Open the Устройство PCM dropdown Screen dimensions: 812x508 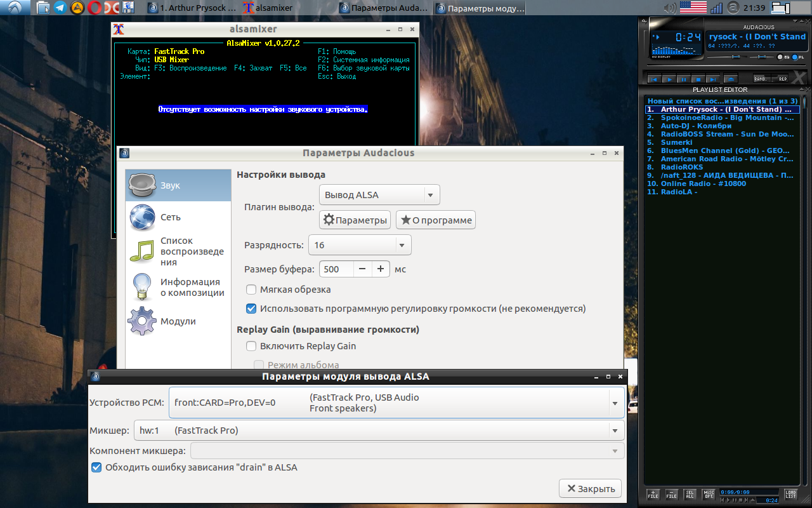pos(396,403)
